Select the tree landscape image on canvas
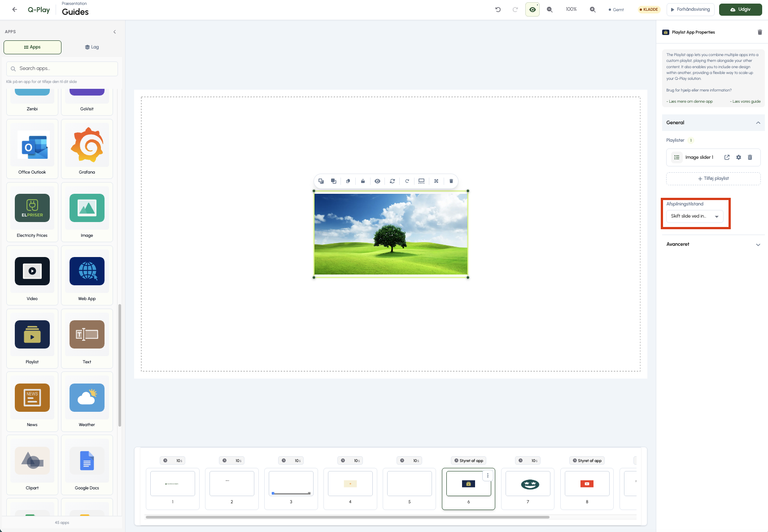The image size is (768, 532). (x=391, y=234)
